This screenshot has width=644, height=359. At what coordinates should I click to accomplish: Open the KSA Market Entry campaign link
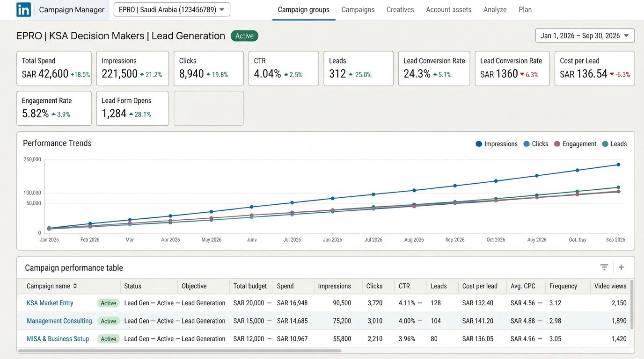coord(50,303)
